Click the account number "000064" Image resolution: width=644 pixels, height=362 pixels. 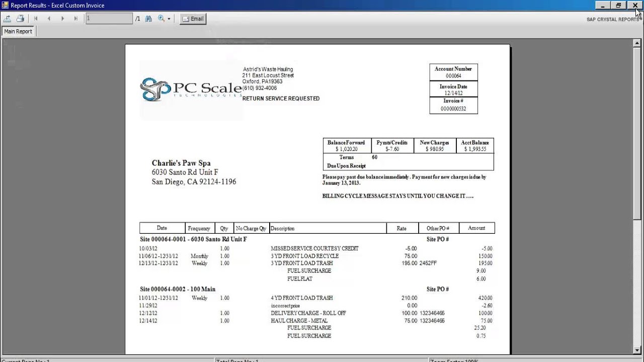(x=453, y=76)
